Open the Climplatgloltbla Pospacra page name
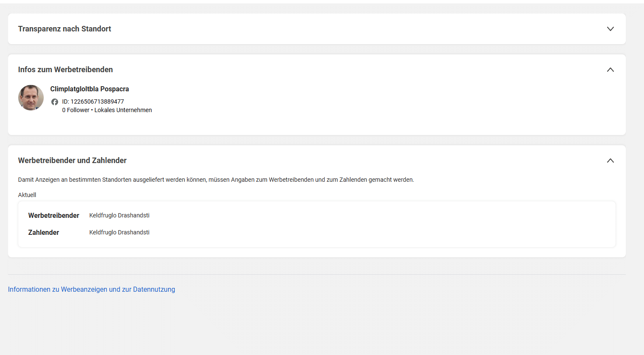This screenshot has height=355, width=644. [x=90, y=89]
